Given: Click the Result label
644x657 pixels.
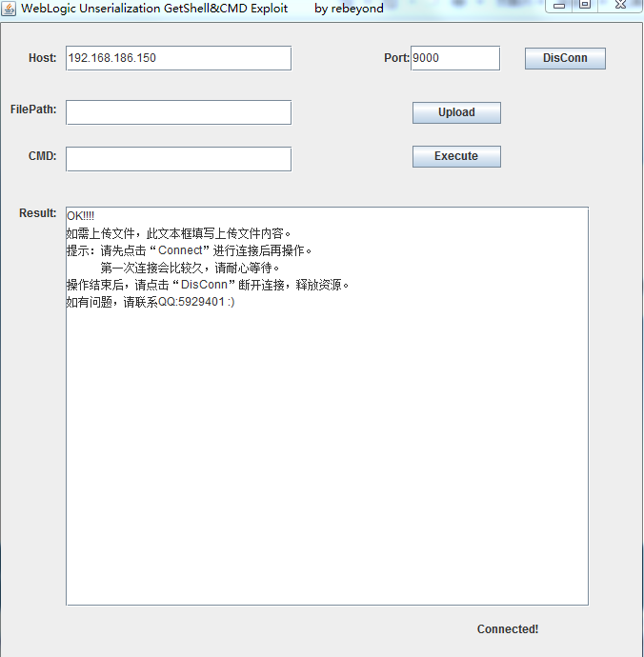Looking at the screenshot, I should coord(37,213).
